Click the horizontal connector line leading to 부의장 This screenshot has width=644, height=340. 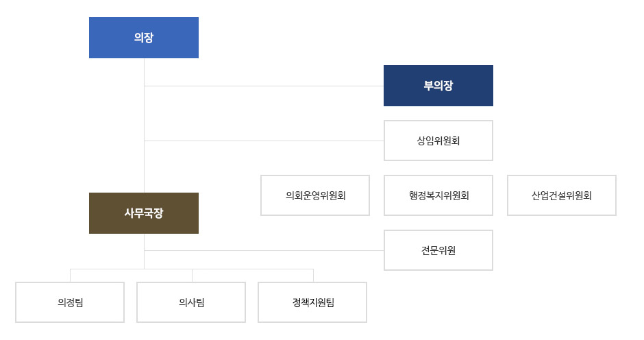pyautogui.click(x=264, y=86)
